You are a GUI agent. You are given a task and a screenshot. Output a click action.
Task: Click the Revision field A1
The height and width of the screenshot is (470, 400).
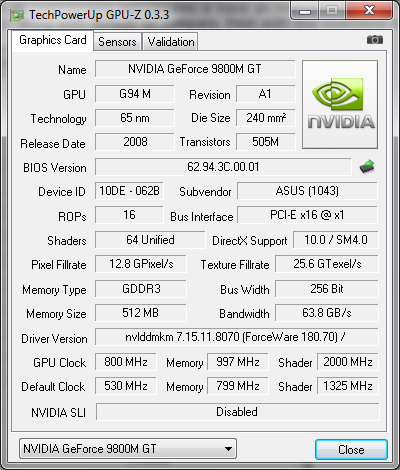tap(266, 94)
